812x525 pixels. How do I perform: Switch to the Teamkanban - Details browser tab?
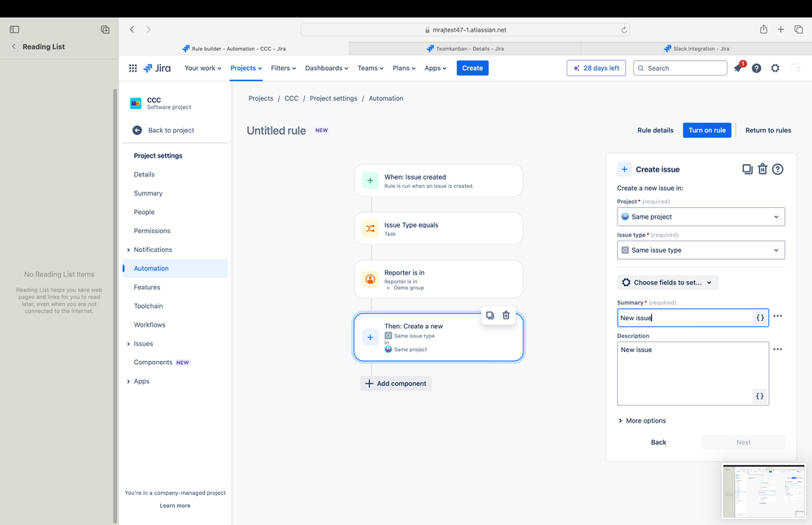point(465,49)
